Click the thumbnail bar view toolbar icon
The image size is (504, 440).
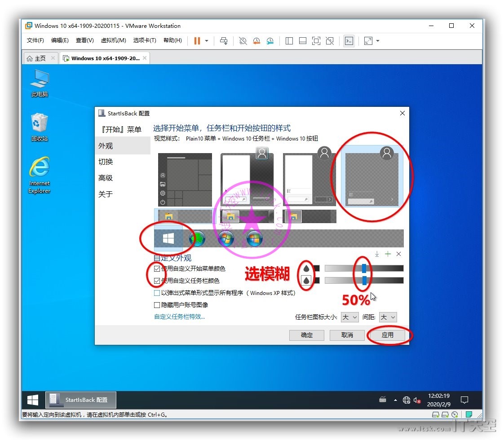(x=302, y=41)
